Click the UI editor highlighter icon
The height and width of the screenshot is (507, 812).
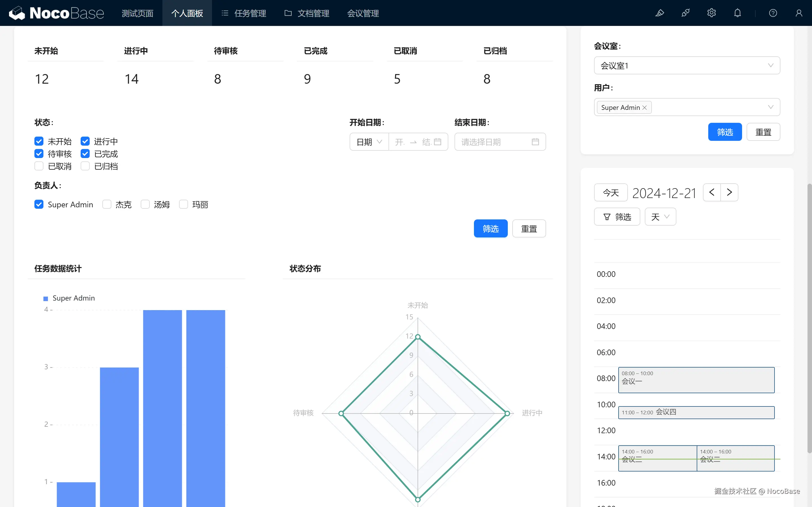(659, 13)
